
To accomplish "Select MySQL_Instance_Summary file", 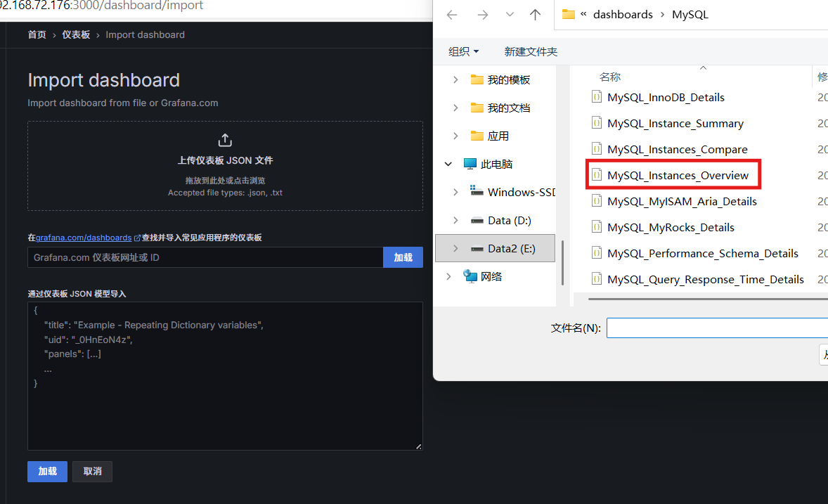I will (675, 123).
